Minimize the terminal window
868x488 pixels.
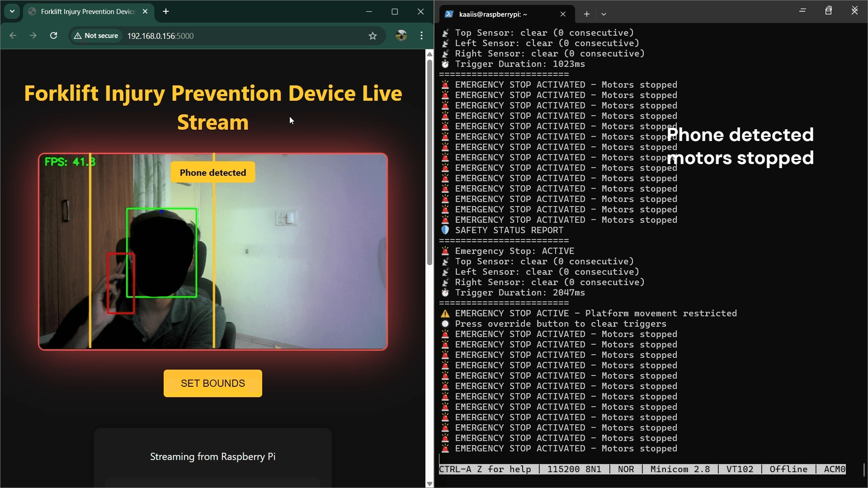(802, 10)
